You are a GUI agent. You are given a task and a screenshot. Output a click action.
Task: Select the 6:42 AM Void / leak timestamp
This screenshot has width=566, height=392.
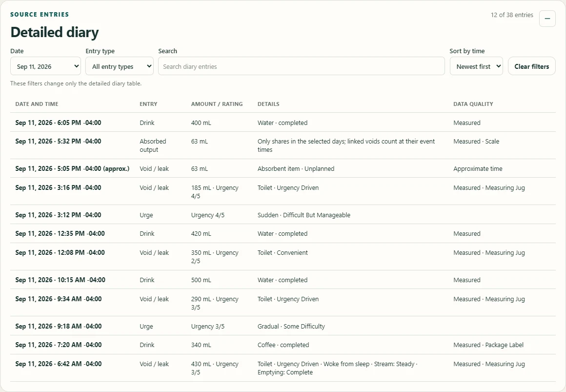[59, 364]
